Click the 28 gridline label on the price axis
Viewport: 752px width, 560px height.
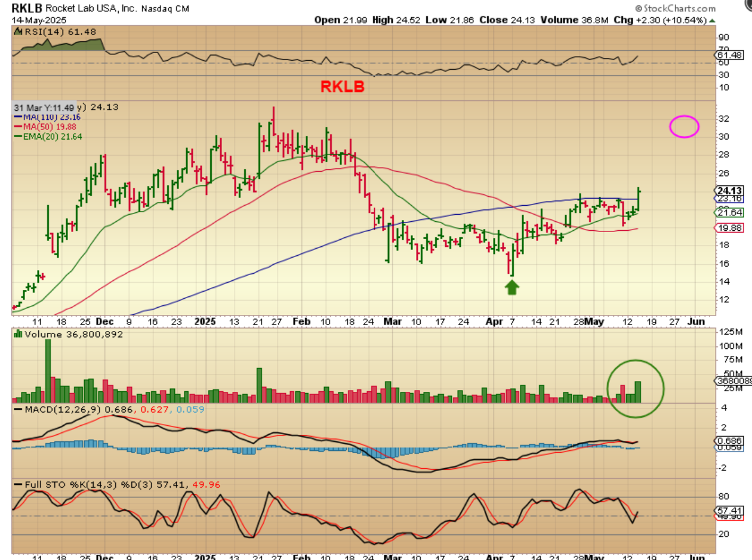[x=725, y=155]
